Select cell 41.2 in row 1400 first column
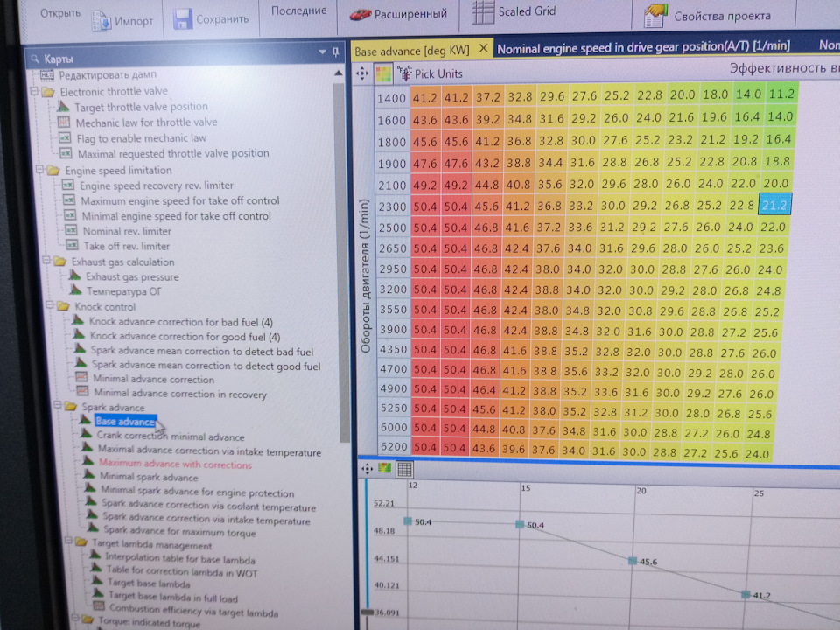 (425, 98)
